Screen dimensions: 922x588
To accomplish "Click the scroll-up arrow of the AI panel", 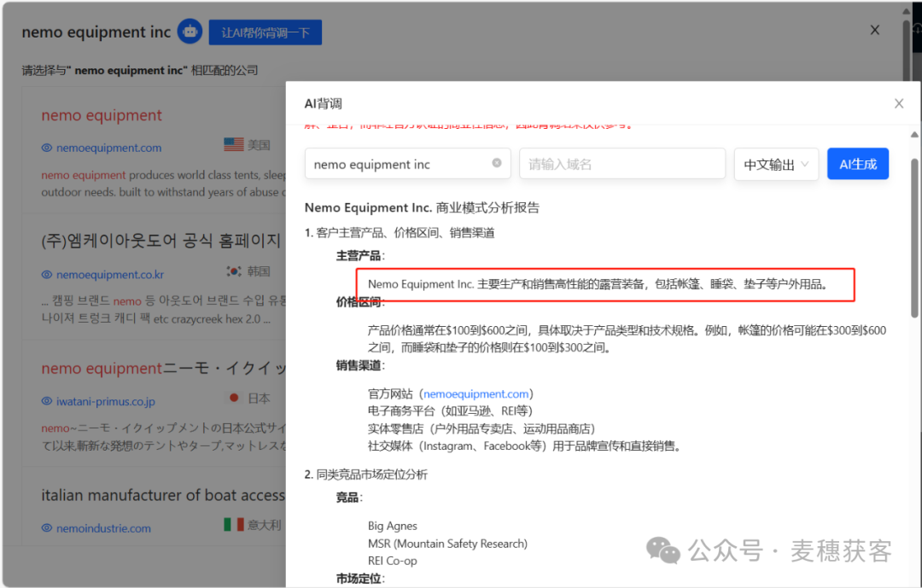I will pyautogui.click(x=914, y=135).
